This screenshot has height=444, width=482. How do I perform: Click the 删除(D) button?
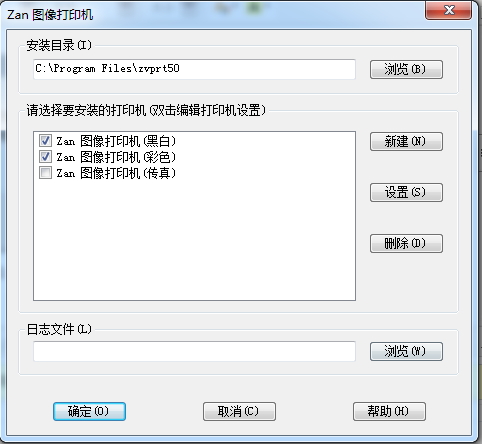point(406,243)
